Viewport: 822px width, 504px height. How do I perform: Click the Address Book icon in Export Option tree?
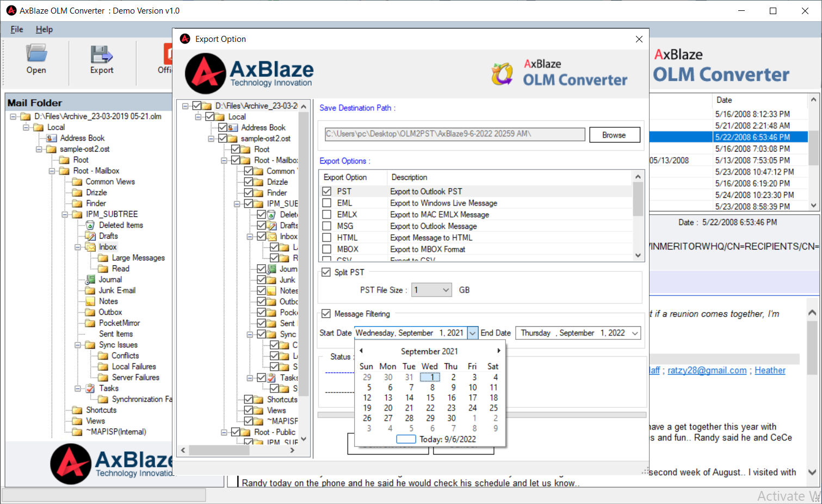point(233,128)
